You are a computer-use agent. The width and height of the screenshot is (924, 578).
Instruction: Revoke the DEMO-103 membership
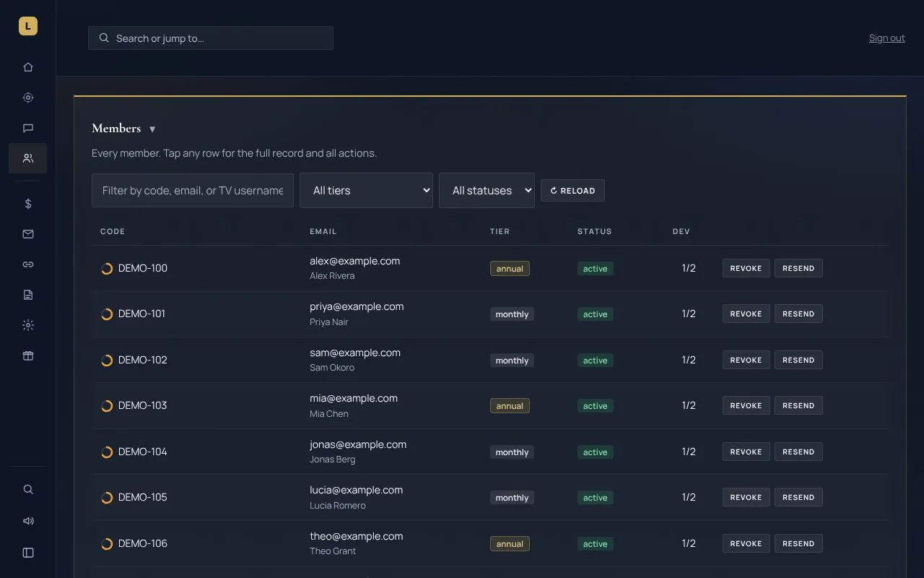[746, 405]
